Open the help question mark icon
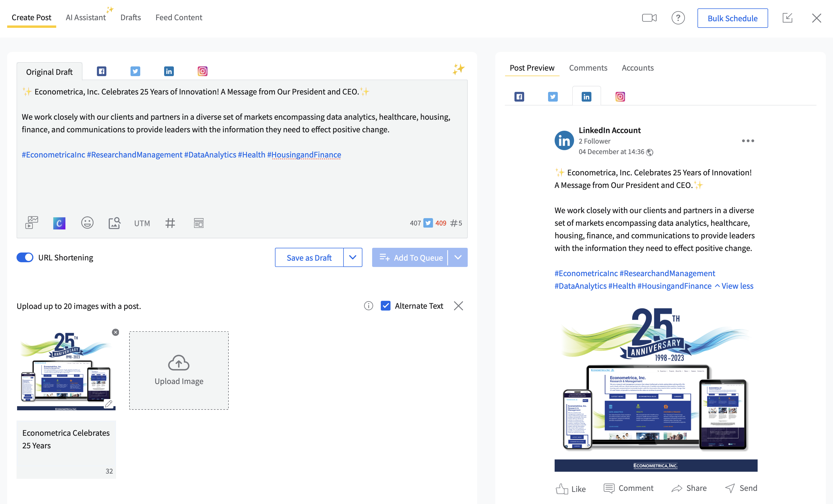This screenshot has height=504, width=833. 678,18
